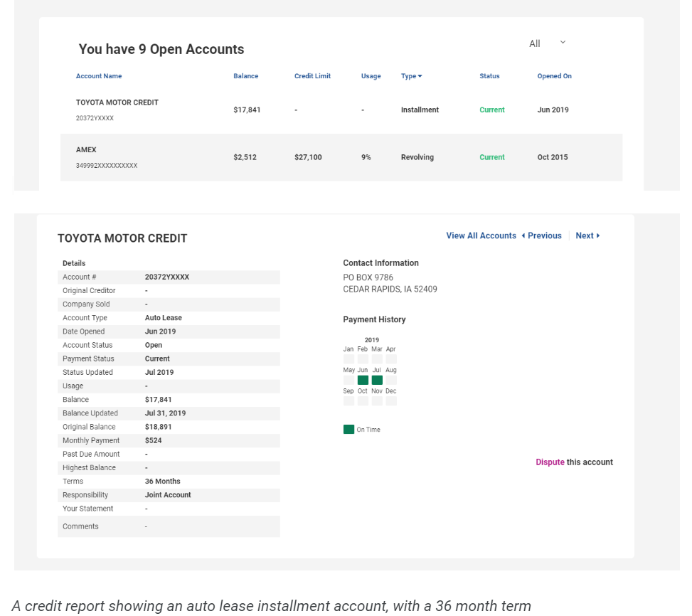Click the Revolving type cell

(417, 157)
